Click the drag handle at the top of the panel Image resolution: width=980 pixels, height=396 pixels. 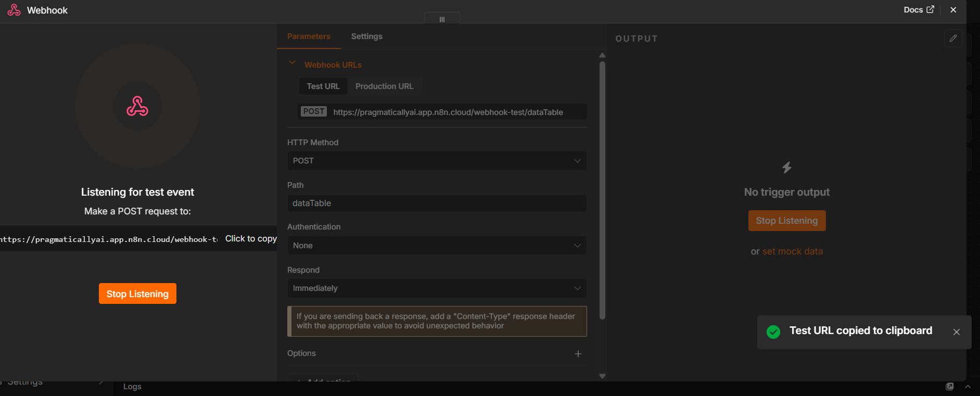point(442,19)
